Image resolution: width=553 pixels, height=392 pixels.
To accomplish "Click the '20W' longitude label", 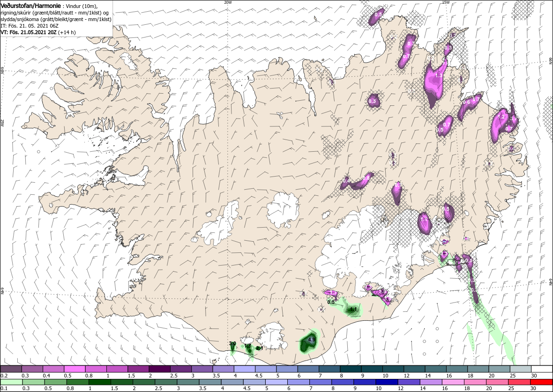I will (228, 2).
